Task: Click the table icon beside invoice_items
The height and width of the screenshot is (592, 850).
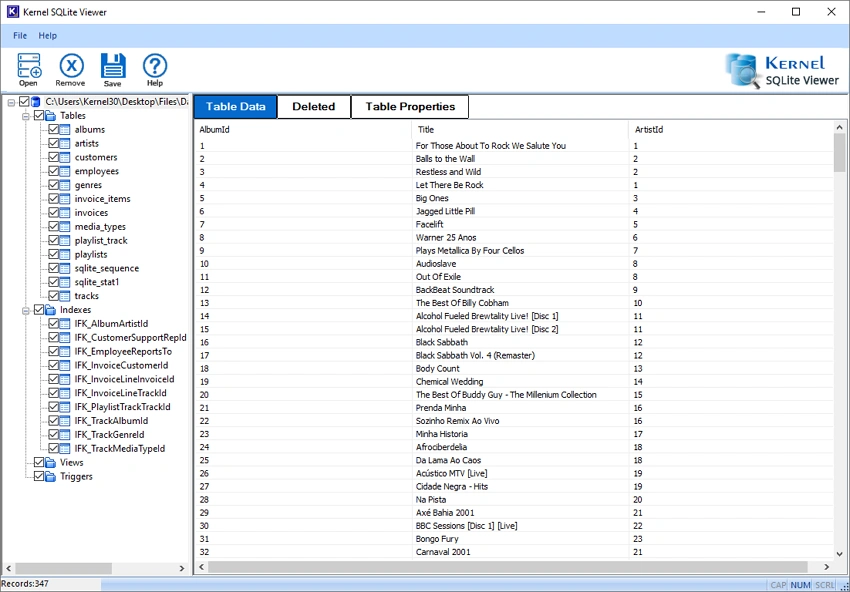Action: [65, 199]
